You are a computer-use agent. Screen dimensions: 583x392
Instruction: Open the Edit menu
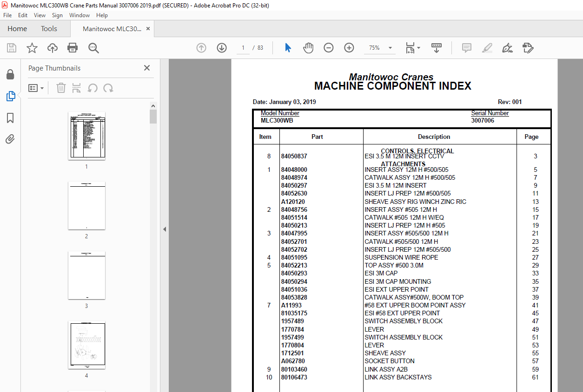pyautogui.click(x=23, y=15)
